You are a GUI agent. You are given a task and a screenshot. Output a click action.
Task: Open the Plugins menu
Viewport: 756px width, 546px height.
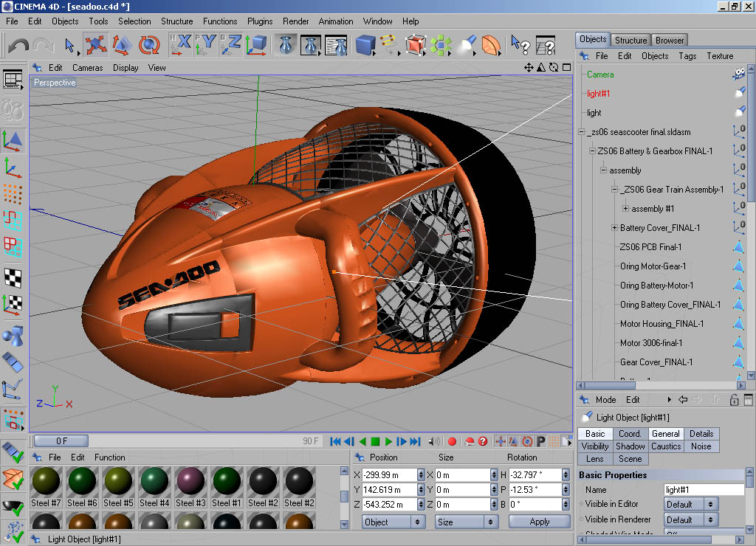point(260,21)
